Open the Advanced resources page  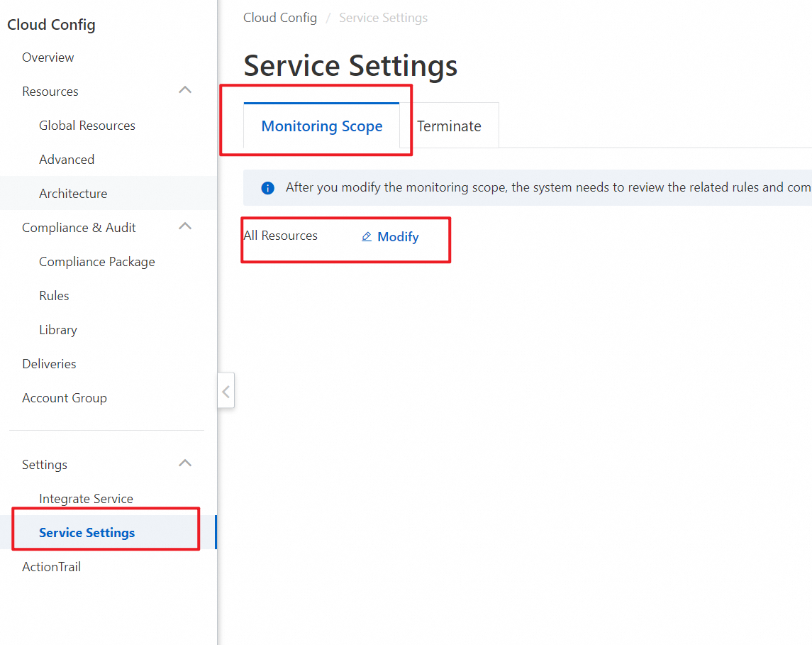click(x=67, y=160)
